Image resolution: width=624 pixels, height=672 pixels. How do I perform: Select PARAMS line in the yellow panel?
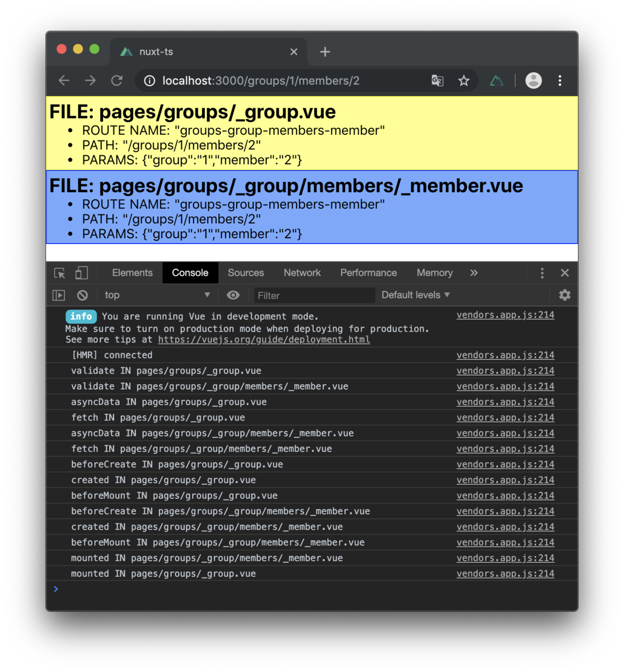click(x=192, y=160)
